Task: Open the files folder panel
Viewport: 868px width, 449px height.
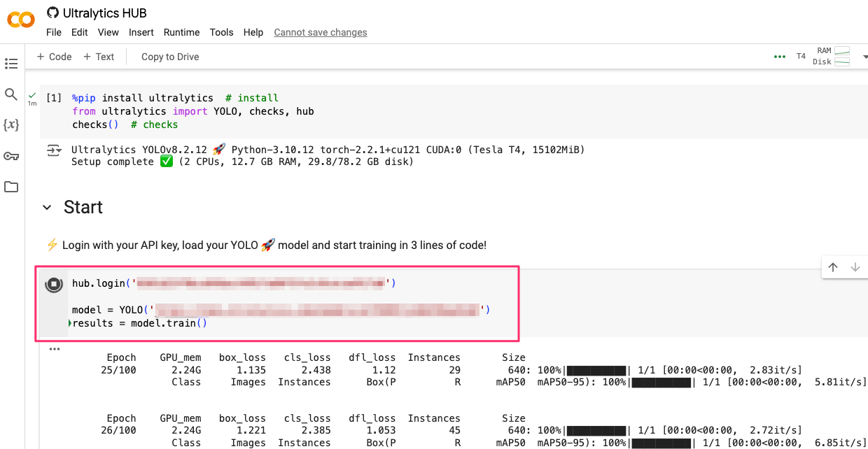Action: 11,187
